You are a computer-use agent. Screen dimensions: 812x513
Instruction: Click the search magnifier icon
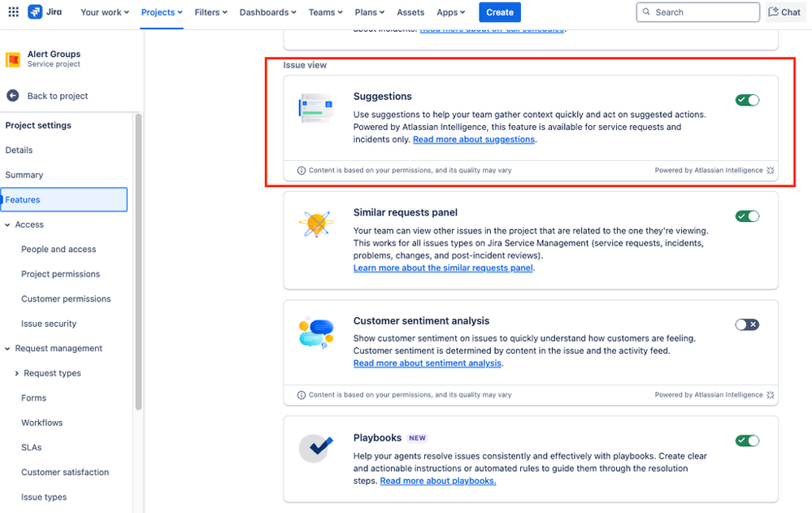(646, 11)
